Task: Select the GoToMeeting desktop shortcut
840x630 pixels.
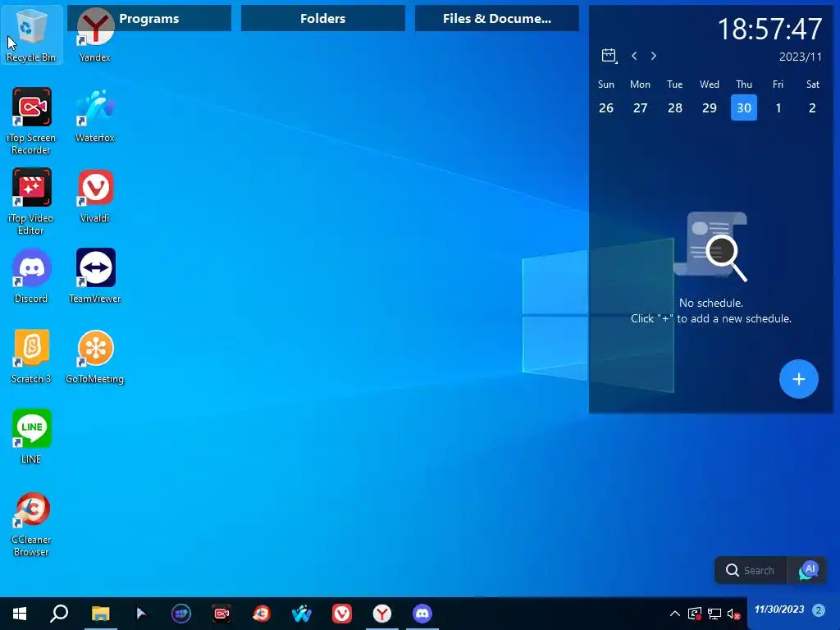Action: (x=95, y=357)
